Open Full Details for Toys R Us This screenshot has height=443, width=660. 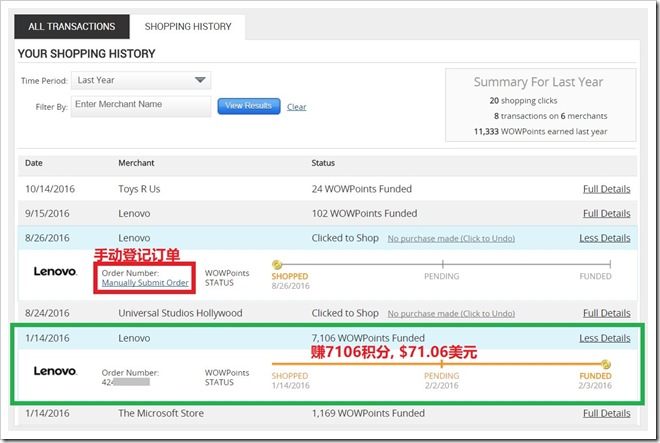coord(606,189)
